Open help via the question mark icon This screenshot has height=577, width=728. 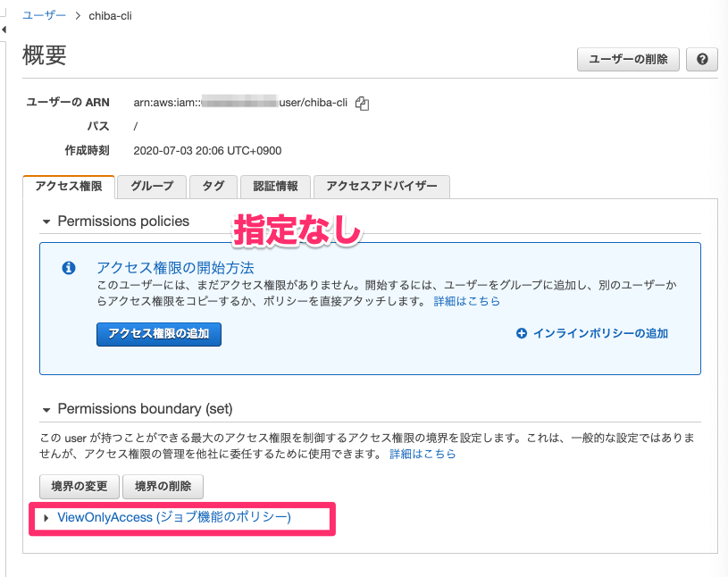[702, 59]
